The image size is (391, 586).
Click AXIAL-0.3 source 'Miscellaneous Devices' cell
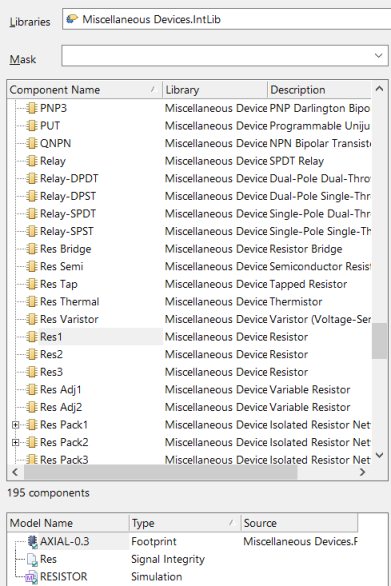[300, 542]
